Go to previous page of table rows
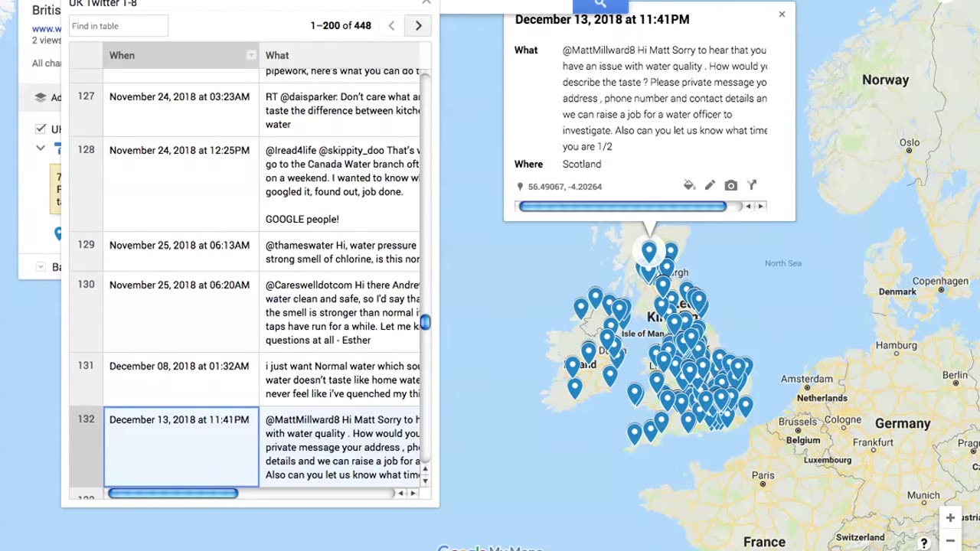The height and width of the screenshot is (551, 980). click(x=391, y=25)
